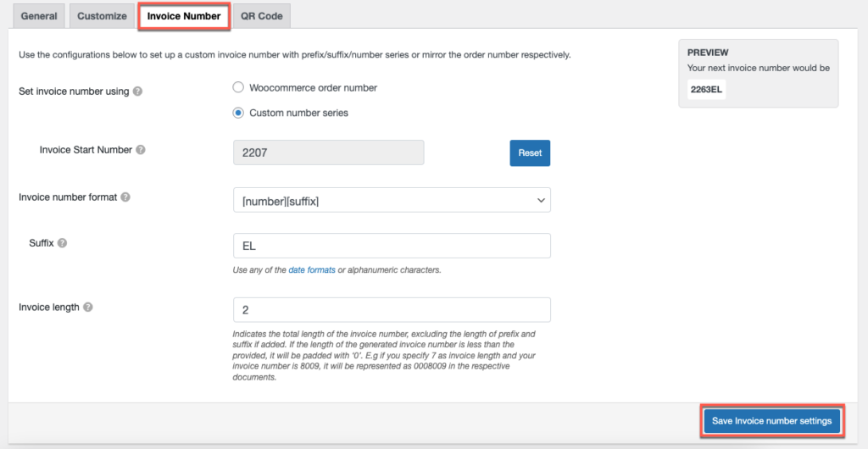868x449 pixels.
Task: Click help icon beside Invoice Start Number
Action: (x=141, y=150)
